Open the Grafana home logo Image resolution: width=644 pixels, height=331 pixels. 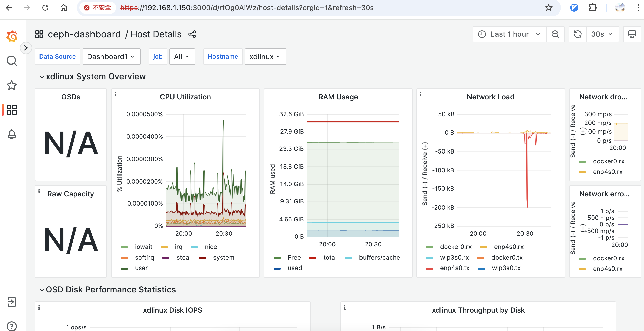[x=12, y=36]
